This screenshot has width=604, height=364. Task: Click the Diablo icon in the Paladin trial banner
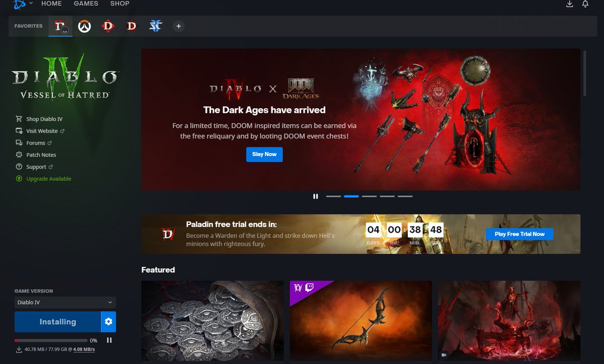coord(167,234)
